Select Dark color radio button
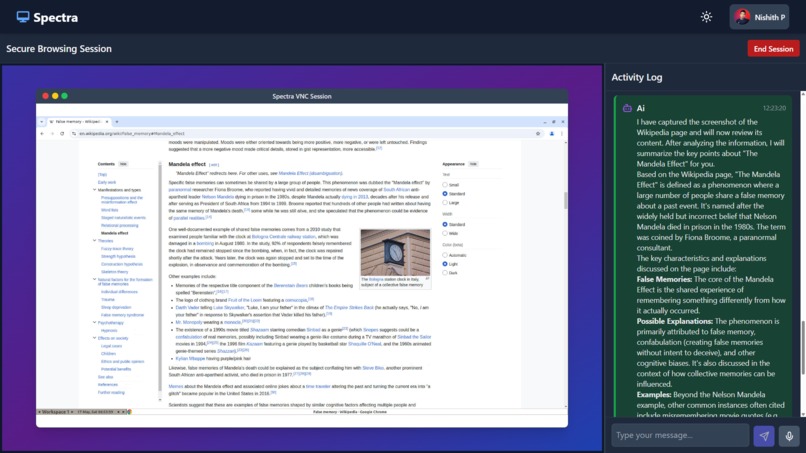 tap(445, 273)
